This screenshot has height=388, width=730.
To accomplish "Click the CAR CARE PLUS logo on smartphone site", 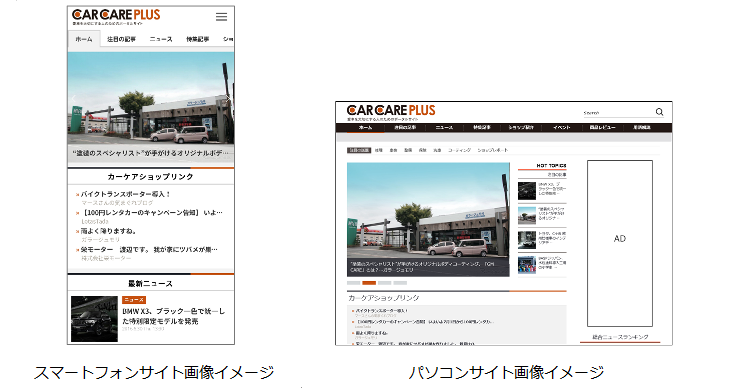I will coord(116,17).
